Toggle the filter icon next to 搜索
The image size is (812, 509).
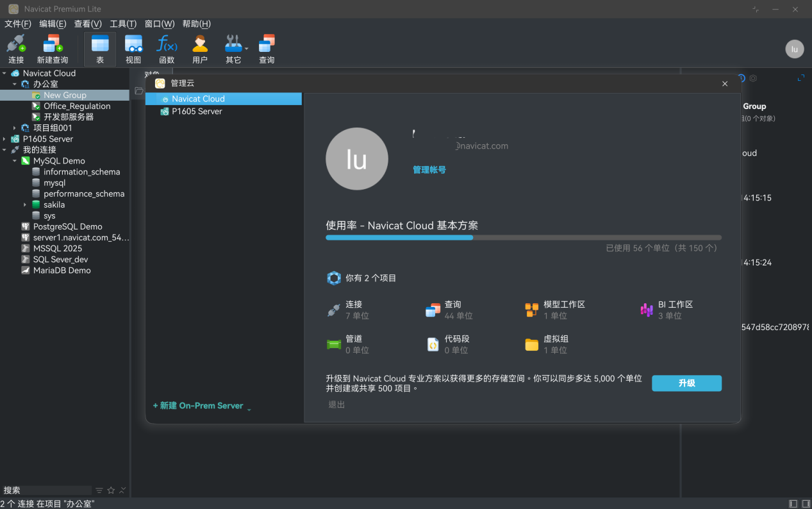pos(98,490)
